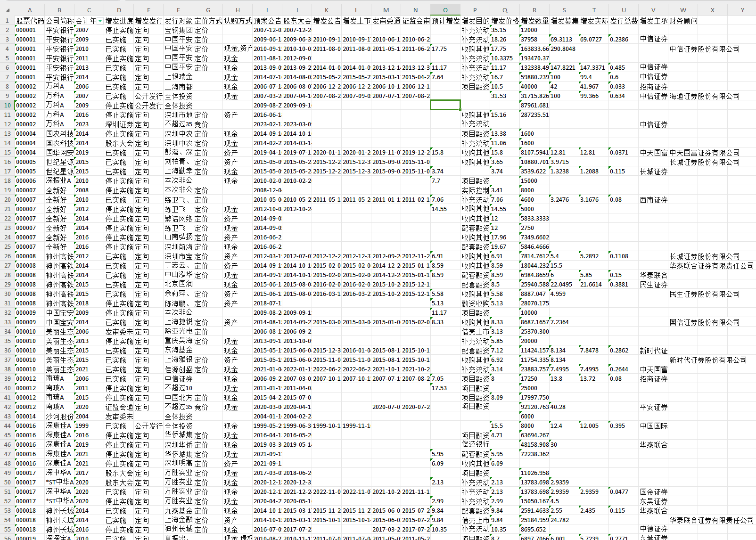
Task: Click the cell with 新时代证券股份有限公司
Action: tap(708, 360)
